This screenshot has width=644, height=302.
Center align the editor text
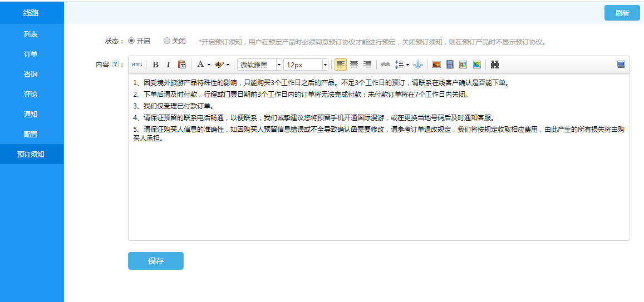353,65
